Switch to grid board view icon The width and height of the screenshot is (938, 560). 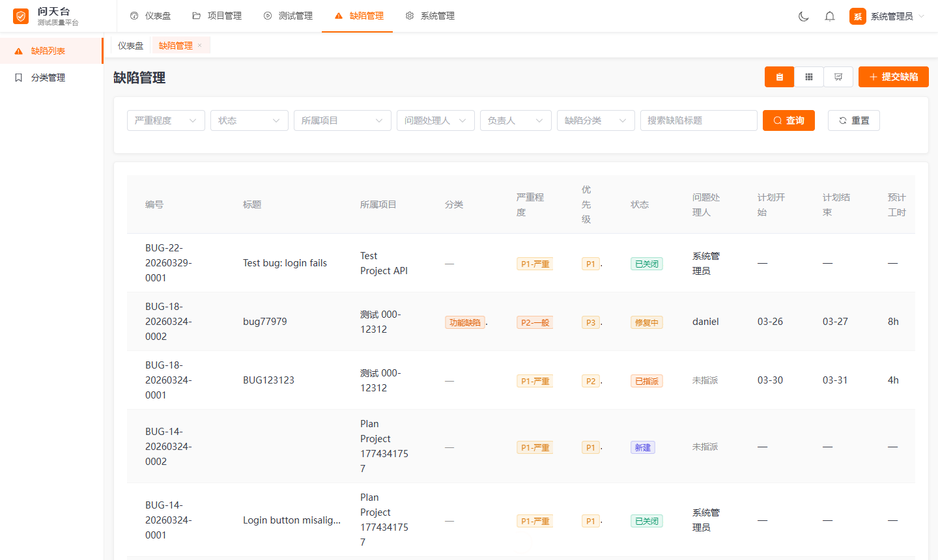click(x=809, y=77)
